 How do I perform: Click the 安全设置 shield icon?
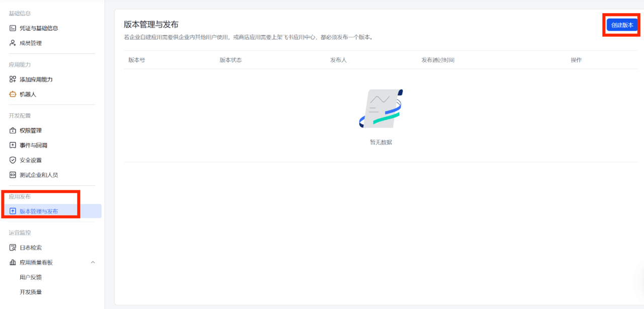coord(13,160)
